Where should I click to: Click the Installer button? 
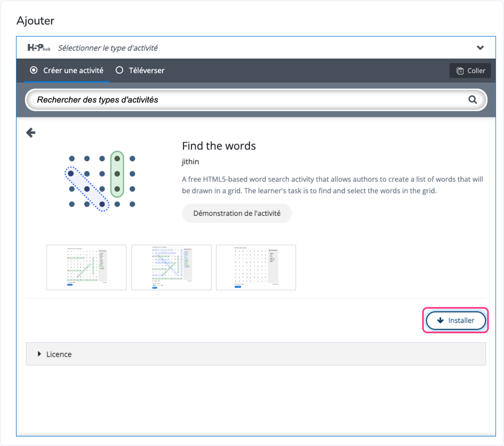tap(456, 320)
